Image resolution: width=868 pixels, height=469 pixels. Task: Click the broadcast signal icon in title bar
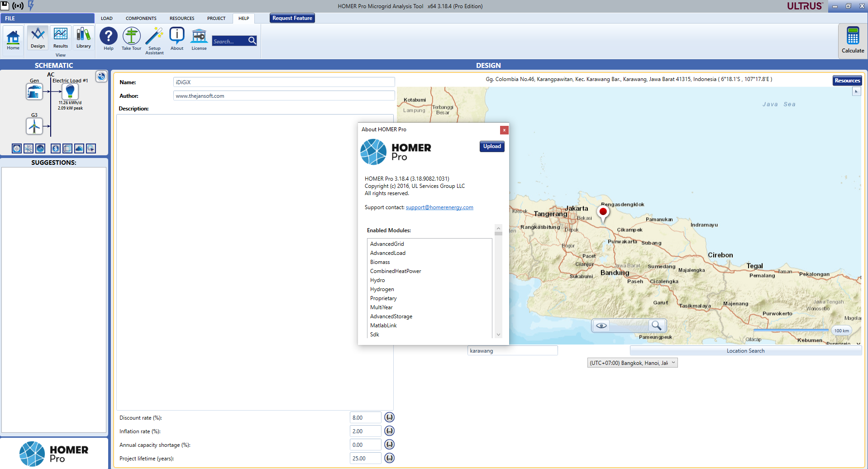18,6
